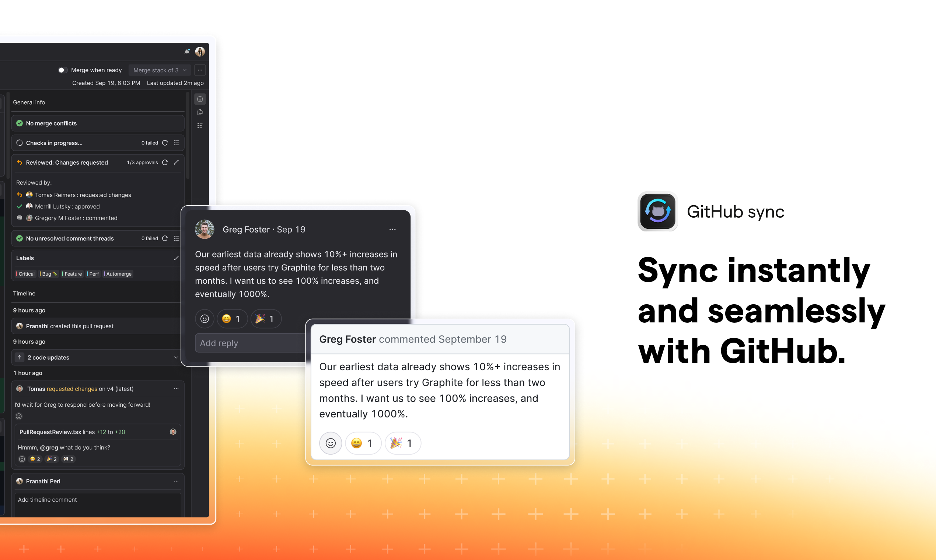Toggle smile reaction on dark comment card
This screenshot has height=560, width=936.
pyautogui.click(x=232, y=319)
